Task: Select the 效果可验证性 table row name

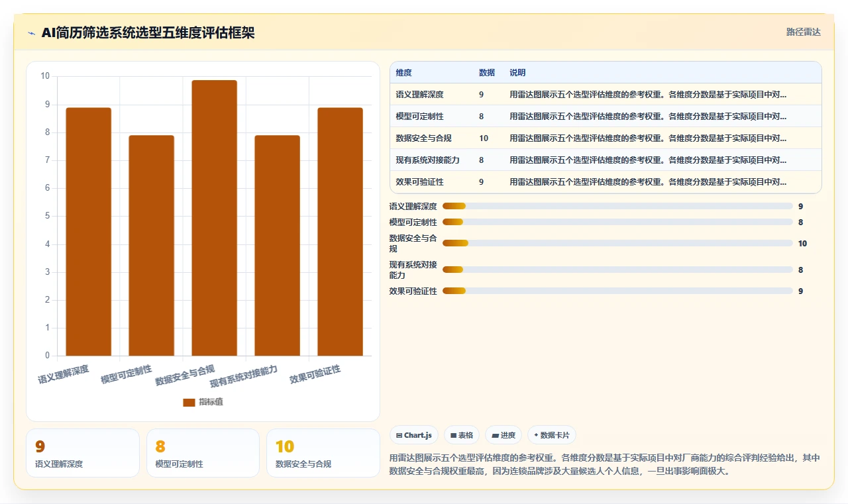Action: (x=420, y=182)
